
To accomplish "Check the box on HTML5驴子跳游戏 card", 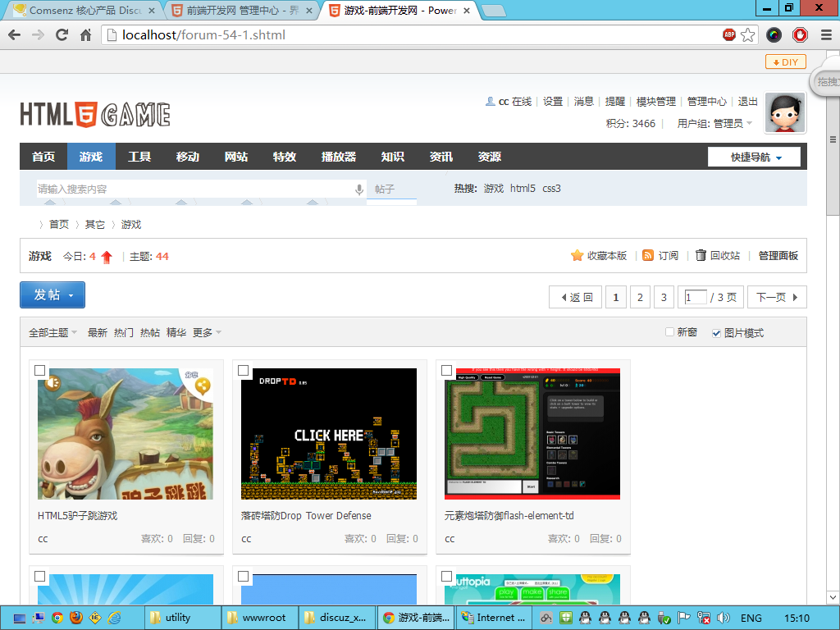I will coord(39,370).
